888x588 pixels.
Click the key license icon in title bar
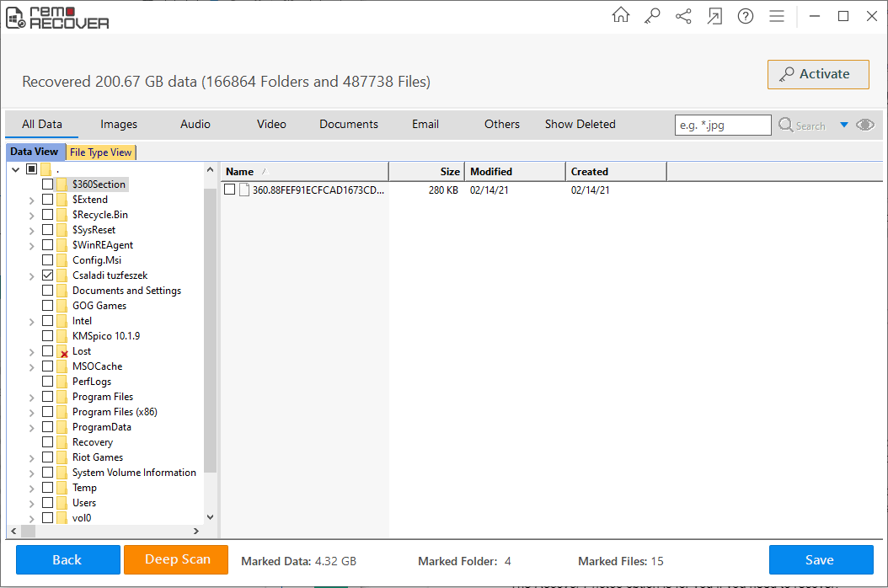tap(652, 16)
